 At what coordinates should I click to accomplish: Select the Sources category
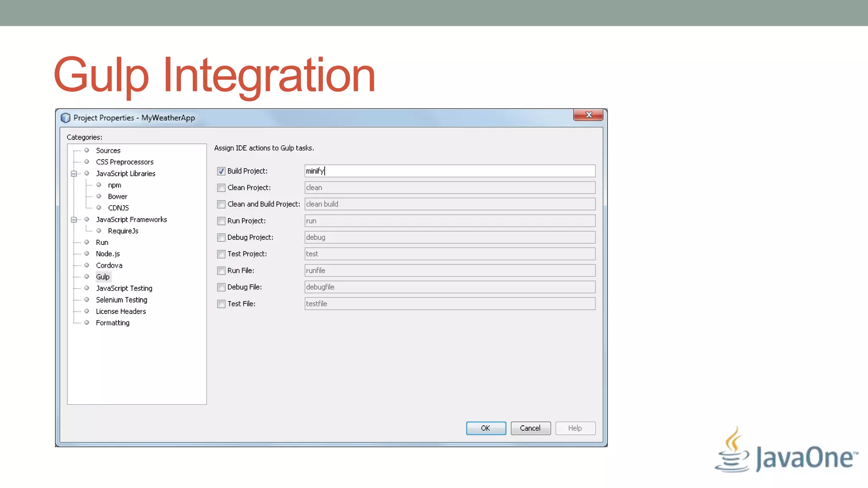coord(108,150)
